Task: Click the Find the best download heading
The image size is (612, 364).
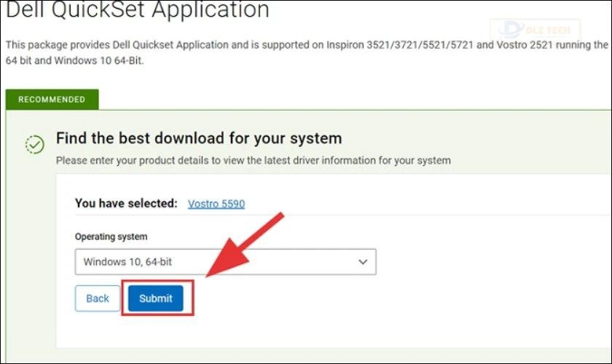Action: (x=199, y=138)
